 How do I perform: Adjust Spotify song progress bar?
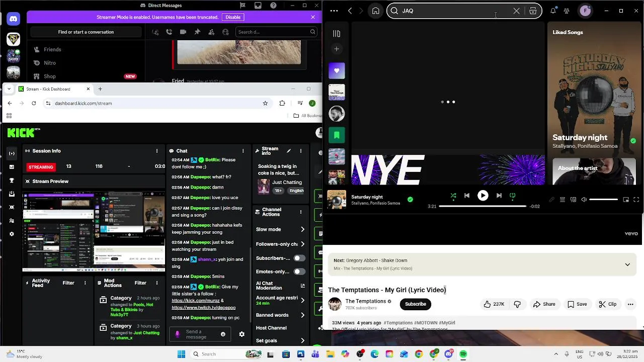482,206
